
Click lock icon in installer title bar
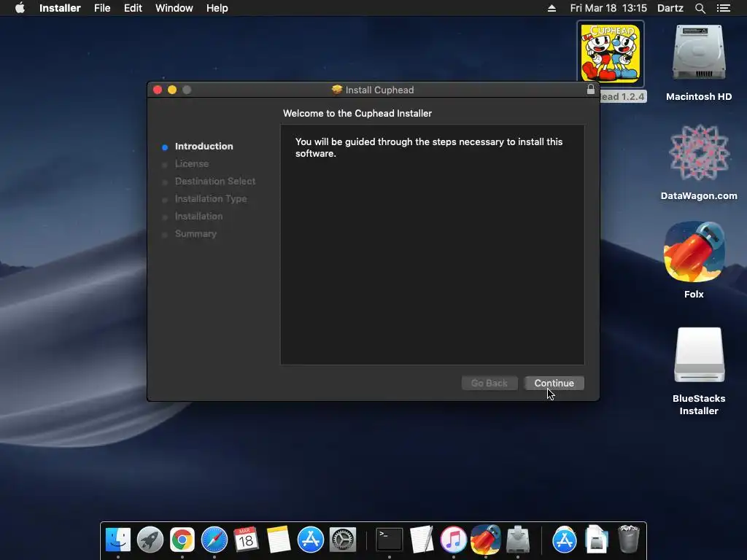(591, 90)
